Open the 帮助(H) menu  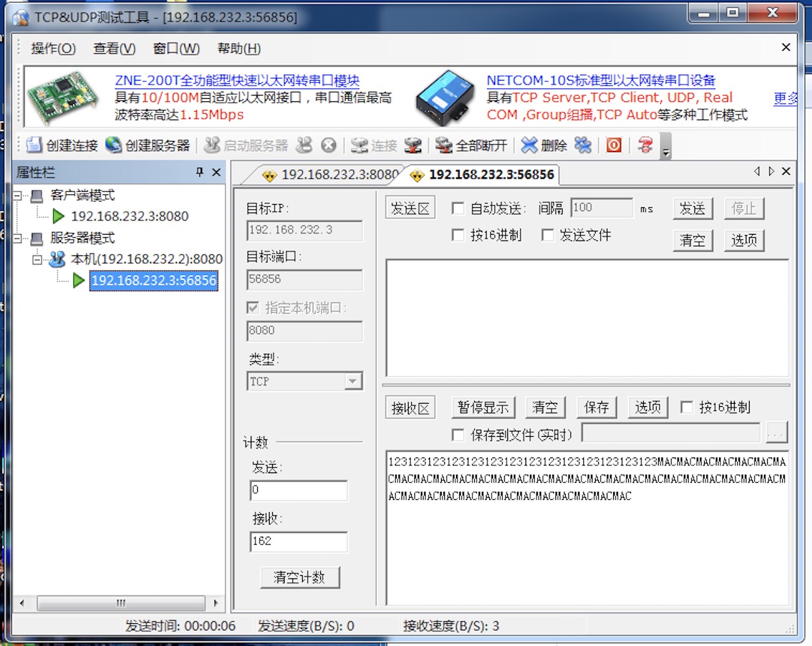coord(239,49)
